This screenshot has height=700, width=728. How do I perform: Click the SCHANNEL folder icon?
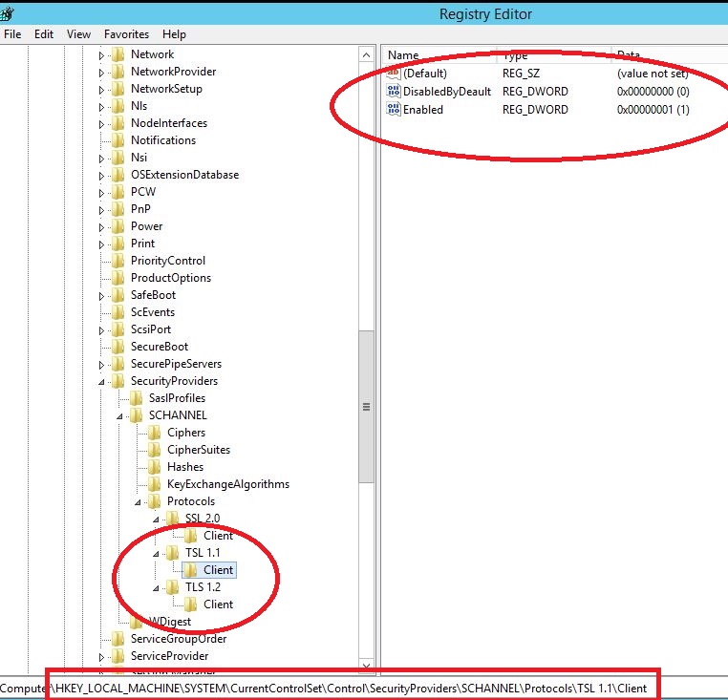[136, 415]
